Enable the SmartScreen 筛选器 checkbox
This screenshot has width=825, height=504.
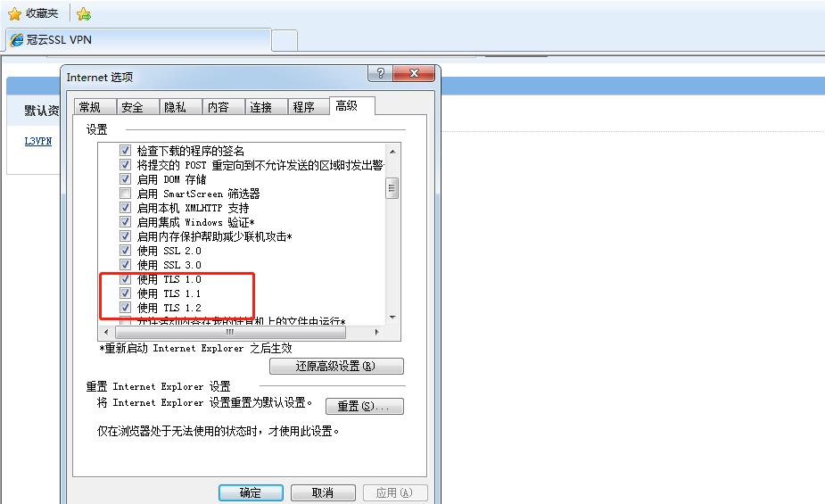[125, 193]
